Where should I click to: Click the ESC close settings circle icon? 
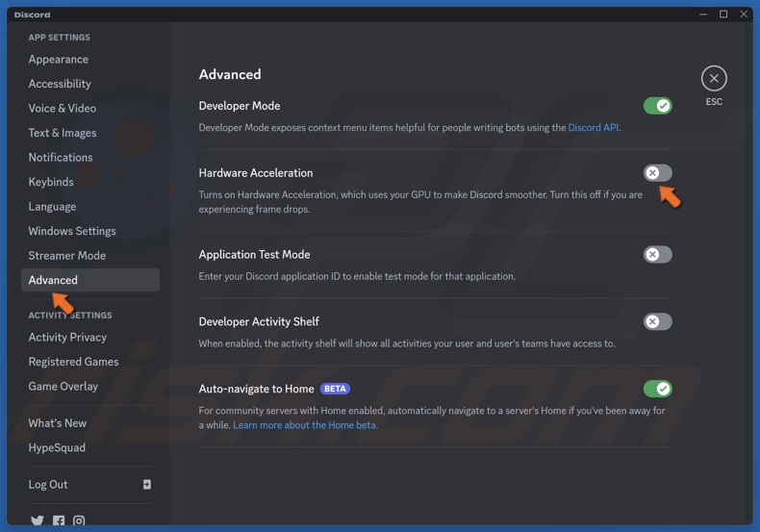click(714, 79)
